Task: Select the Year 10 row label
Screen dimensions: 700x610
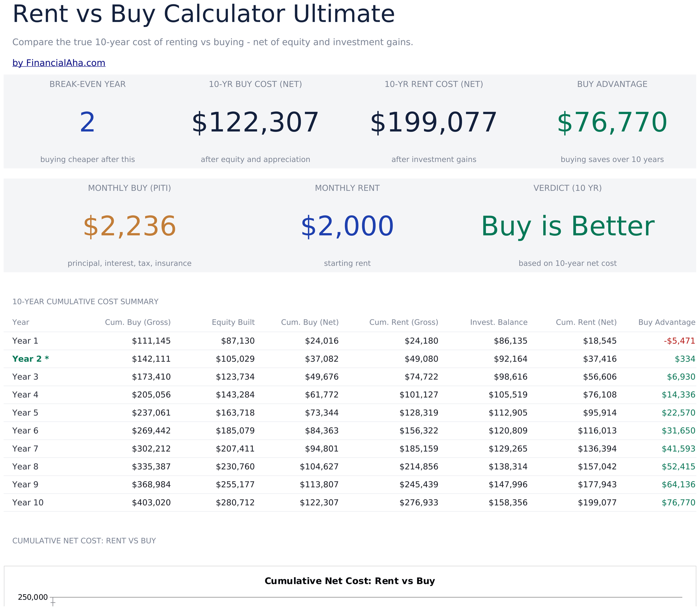Action: pos(28,503)
